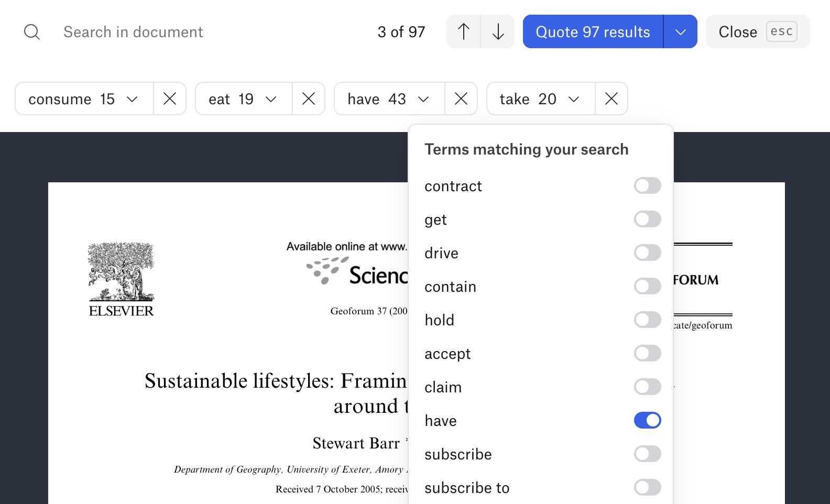The height and width of the screenshot is (504, 830).
Task: Remove the 'take' search term chip
Action: (x=611, y=98)
